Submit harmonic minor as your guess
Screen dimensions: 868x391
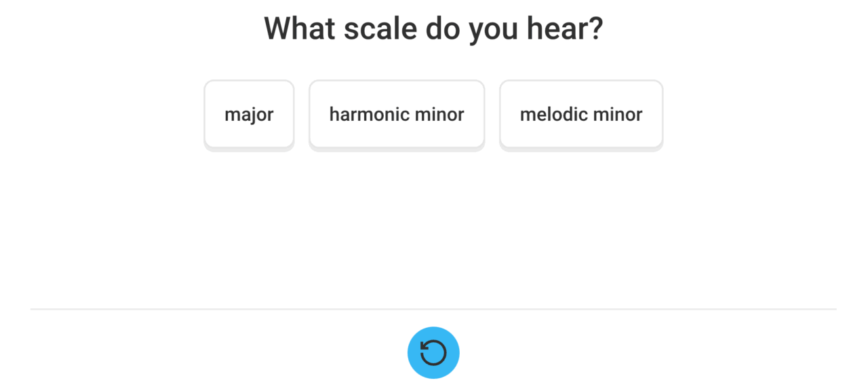pyautogui.click(x=397, y=114)
